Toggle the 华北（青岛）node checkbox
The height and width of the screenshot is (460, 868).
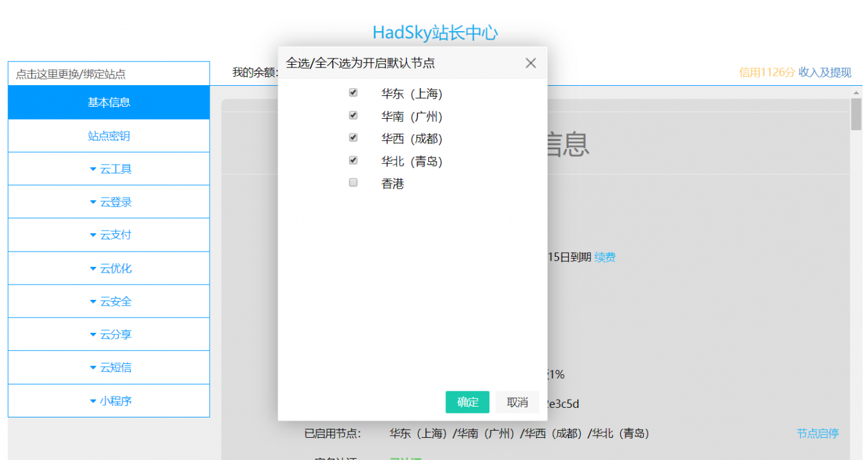point(353,160)
